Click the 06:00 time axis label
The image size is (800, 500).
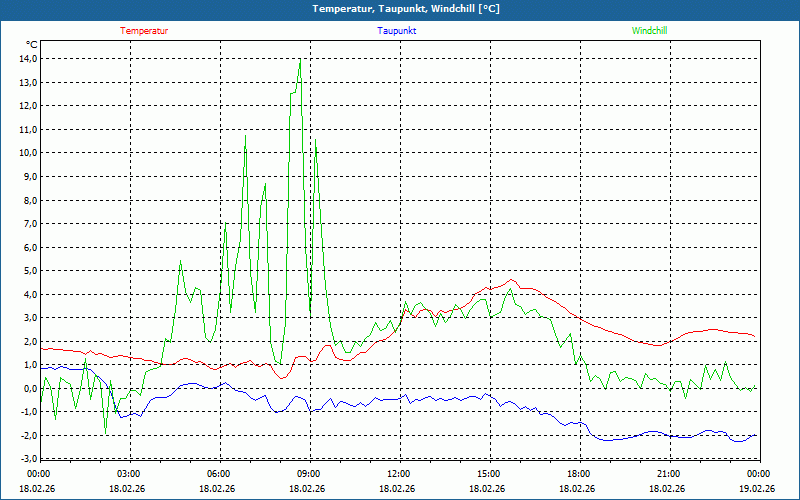pyautogui.click(x=218, y=474)
